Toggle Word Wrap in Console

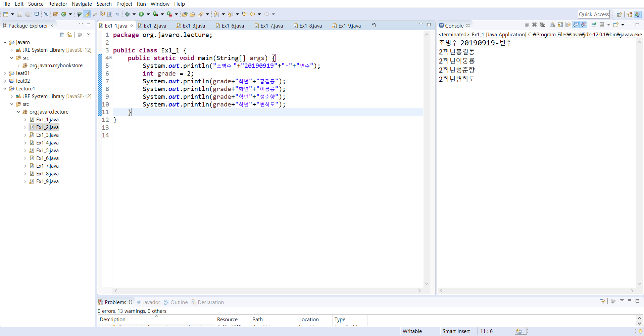click(x=568, y=25)
